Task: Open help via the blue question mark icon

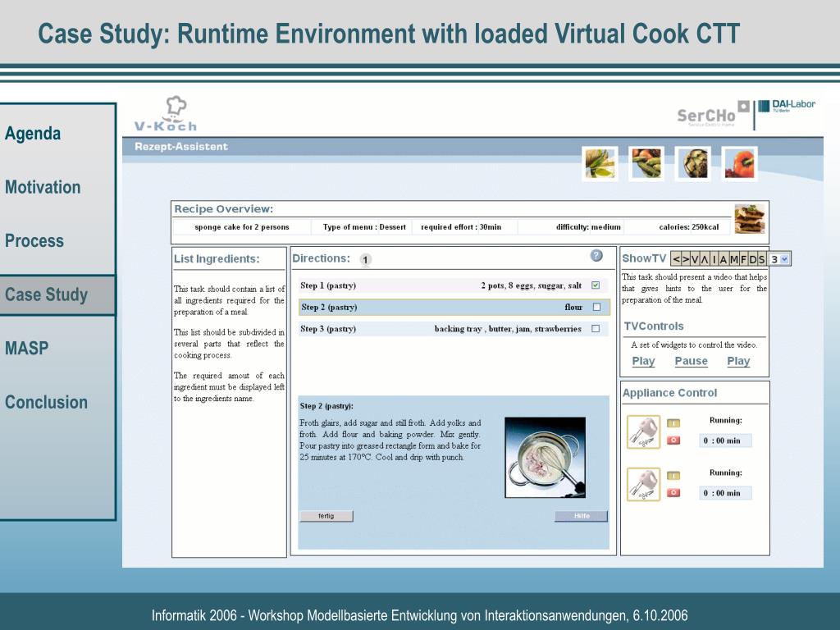Action: 596,256
